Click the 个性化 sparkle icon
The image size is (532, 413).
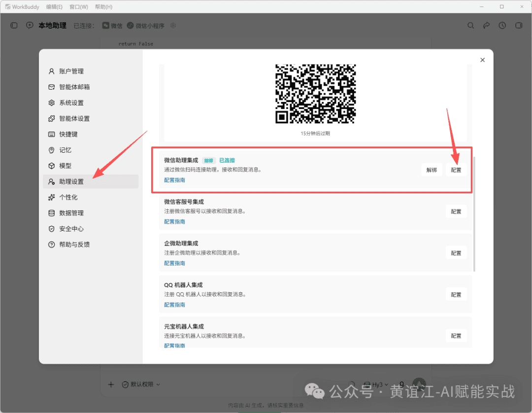[x=52, y=197]
